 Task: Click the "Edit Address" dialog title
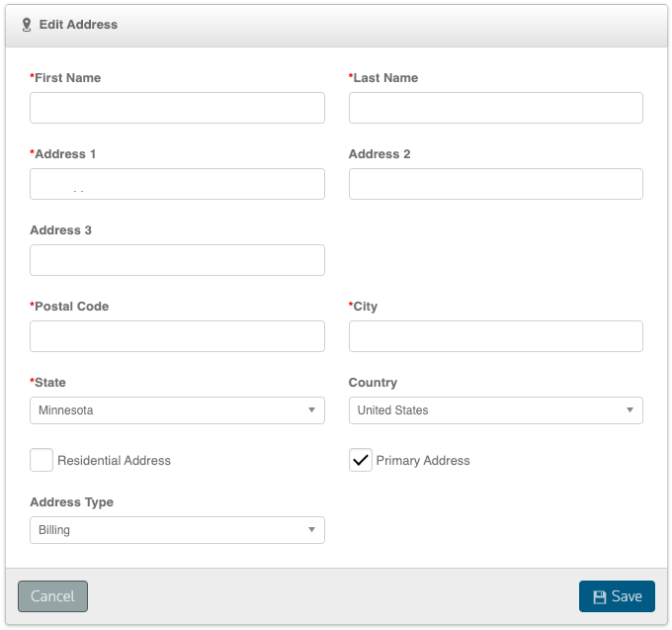click(x=78, y=25)
